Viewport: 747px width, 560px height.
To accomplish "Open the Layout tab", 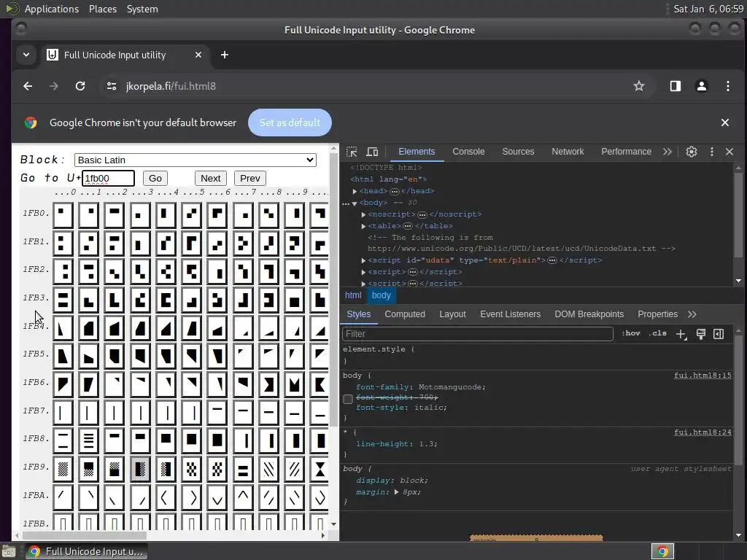I will 452,314.
